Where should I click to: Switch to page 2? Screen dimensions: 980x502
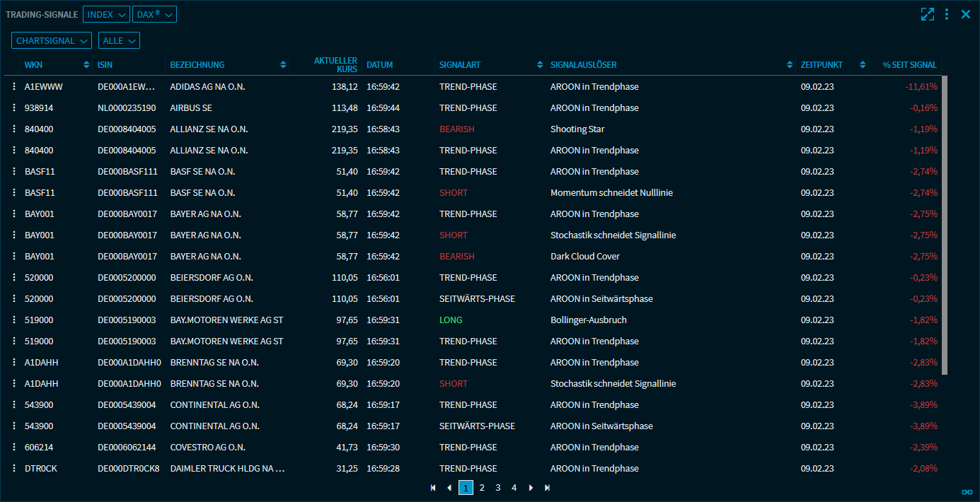coord(482,488)
